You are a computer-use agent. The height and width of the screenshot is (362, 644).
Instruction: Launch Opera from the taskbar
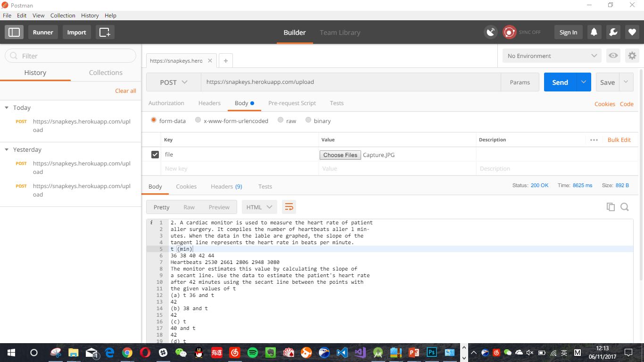coord(145,353)
